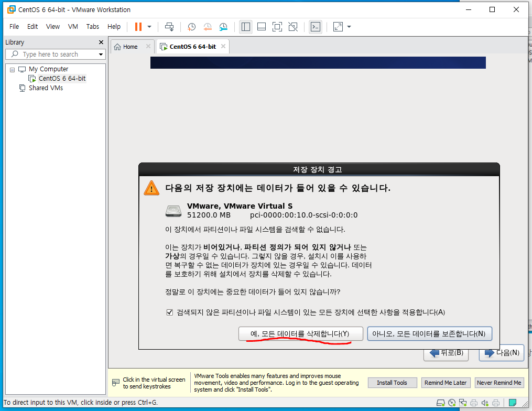This screenshot has height=411, width=532.
Task: Open the Edit menu
Action: [x=32, y=26]
